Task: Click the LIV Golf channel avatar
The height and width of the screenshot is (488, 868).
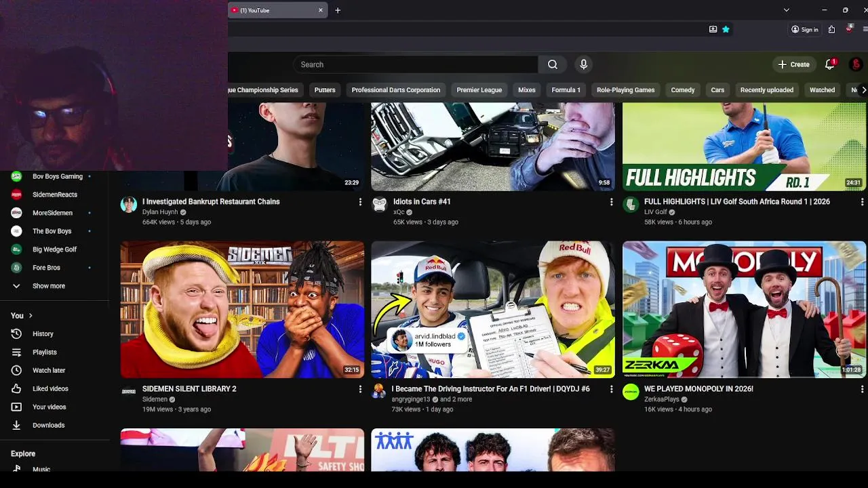Action: [x=631, y=205]
